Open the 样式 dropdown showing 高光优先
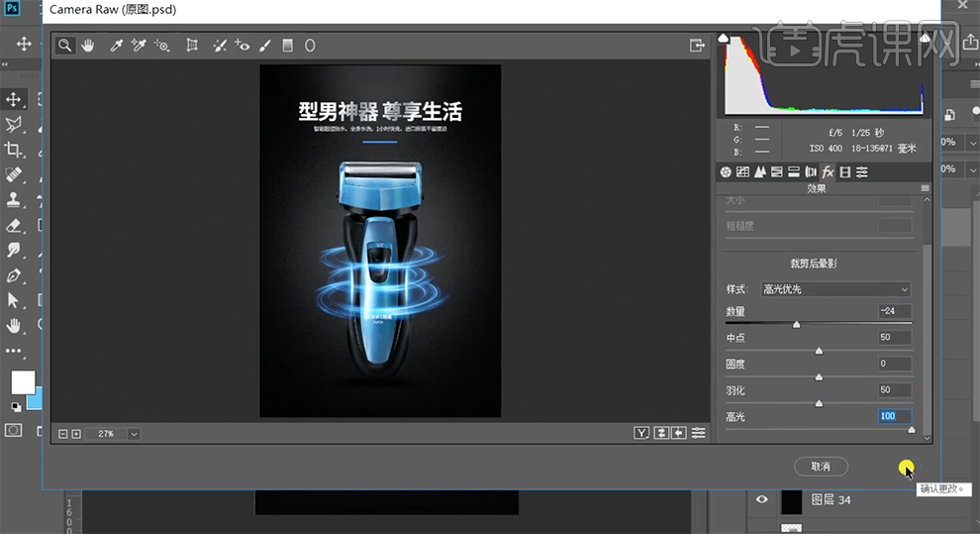This screenshot has width=980, height=534. click(x=834, y=289)
